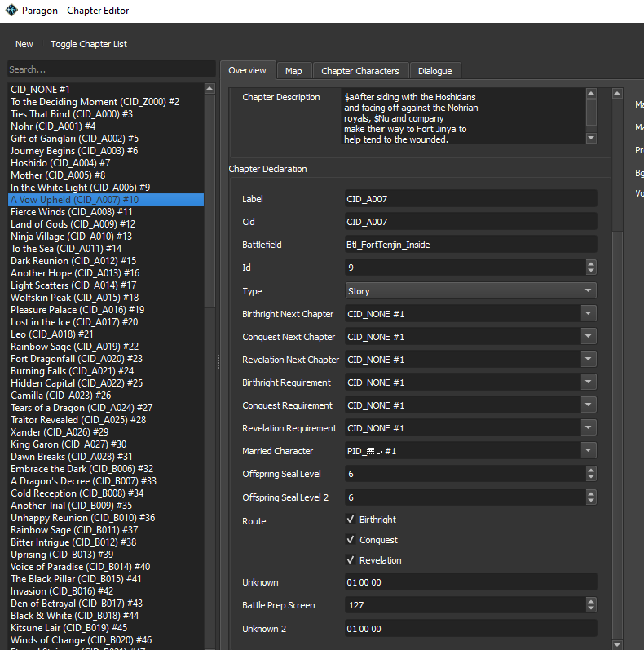Screen dimensions: 644x650
Task: Switch to the Dialogue tab
Action: tap(434, 71)
